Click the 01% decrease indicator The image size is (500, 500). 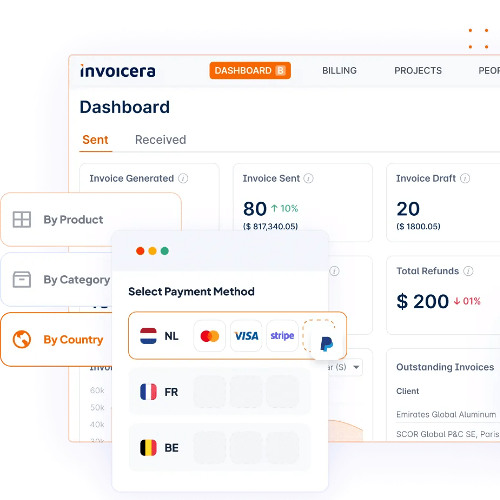pyautogui.click(x=467, y=301)
